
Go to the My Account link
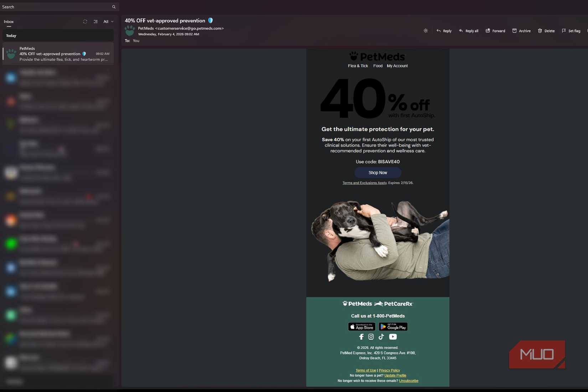pos(397,66)
